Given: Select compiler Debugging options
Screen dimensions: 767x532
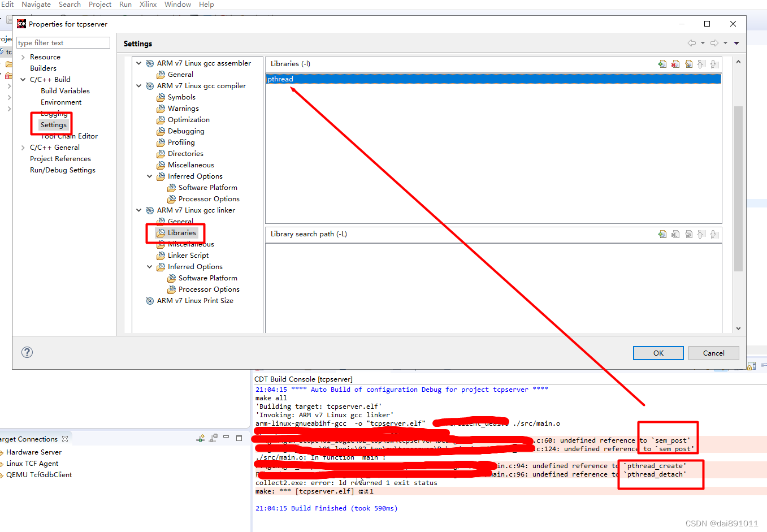Looking at the screenshot, I should 186,131.
